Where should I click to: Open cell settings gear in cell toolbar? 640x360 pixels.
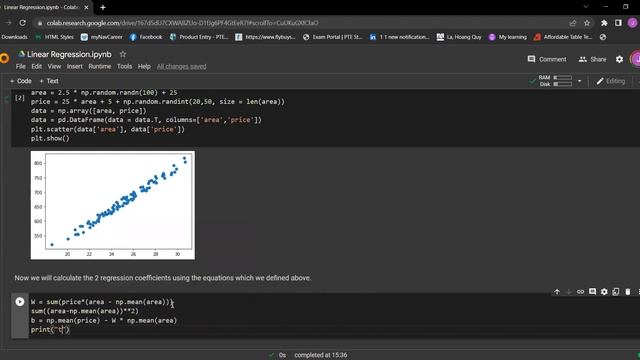coord(604,292)
